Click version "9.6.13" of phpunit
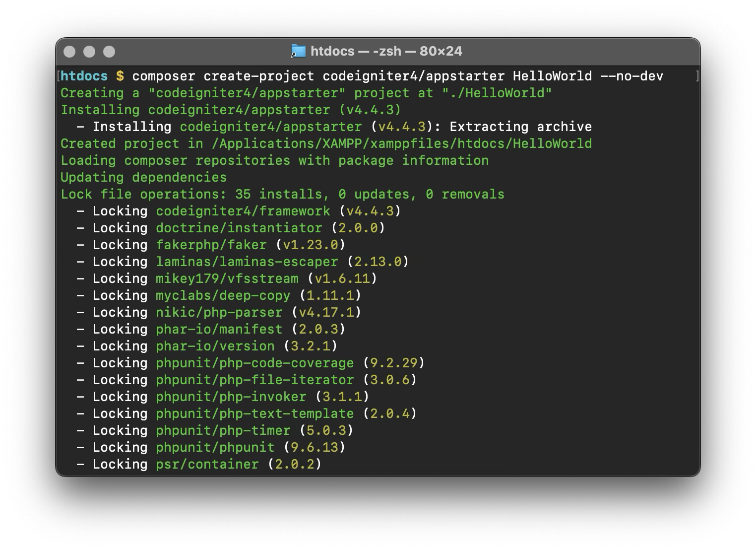Viewport: 756px width, 550px height. pos(315,447)
